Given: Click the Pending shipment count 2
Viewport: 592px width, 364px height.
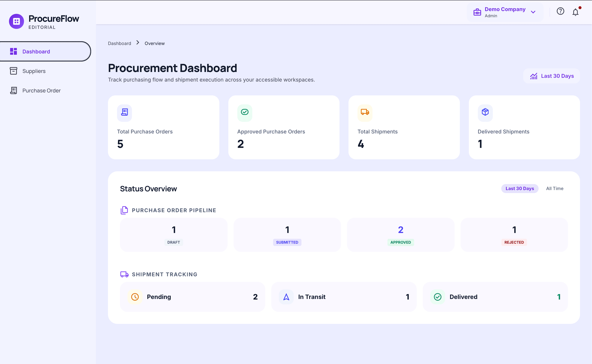Looking at the screenshot, I should pyautogui.click(x=255, y=297).
